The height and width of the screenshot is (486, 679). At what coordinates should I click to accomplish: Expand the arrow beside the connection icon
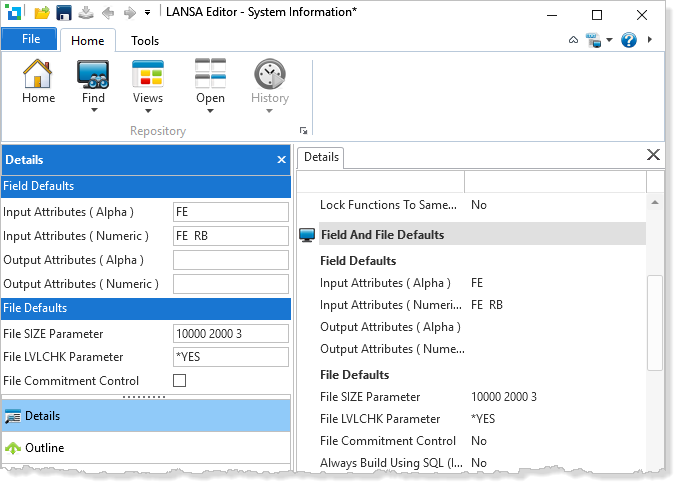609,40
